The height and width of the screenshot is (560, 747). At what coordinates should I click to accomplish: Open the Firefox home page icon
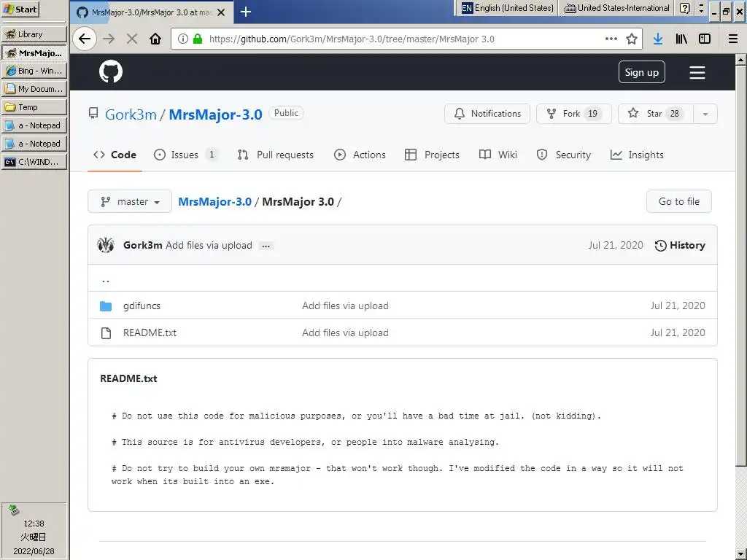[155, 39]
